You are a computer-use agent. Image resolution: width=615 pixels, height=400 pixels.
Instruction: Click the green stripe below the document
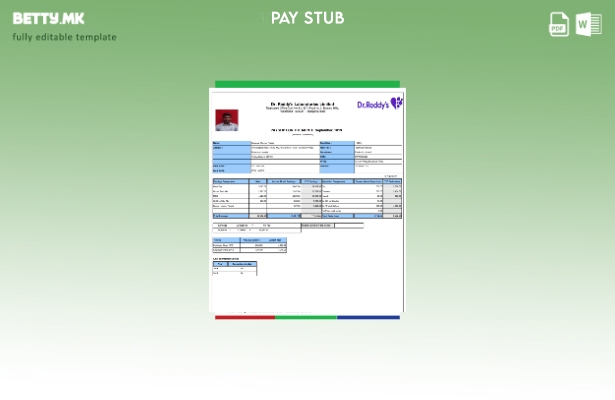pos(306,317)
